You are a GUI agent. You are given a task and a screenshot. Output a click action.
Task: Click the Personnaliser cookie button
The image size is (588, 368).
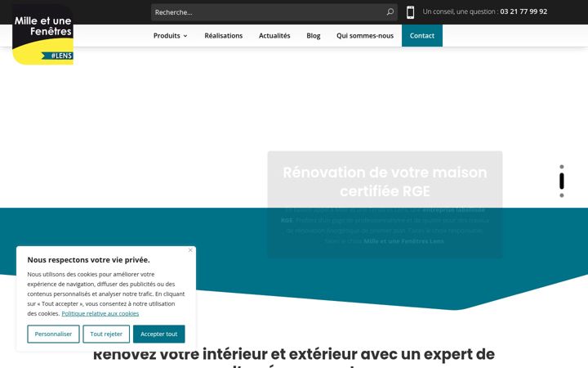pos(53,334)
